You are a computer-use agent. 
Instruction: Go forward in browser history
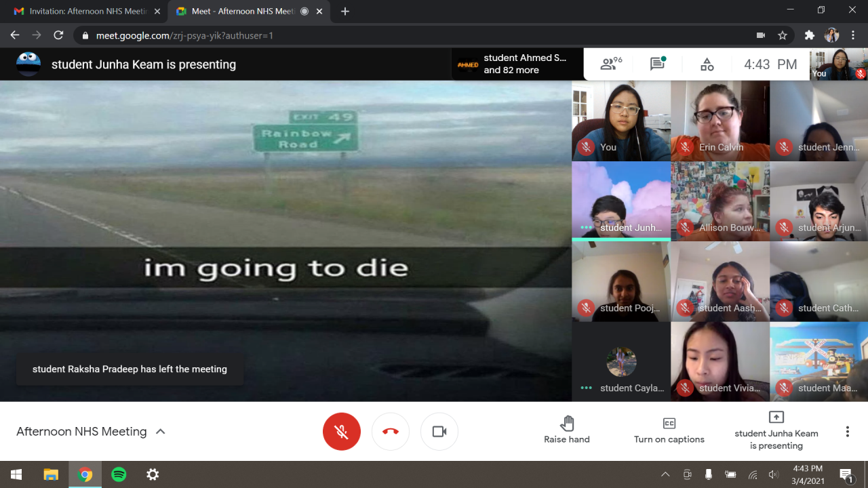pos(37,35)
